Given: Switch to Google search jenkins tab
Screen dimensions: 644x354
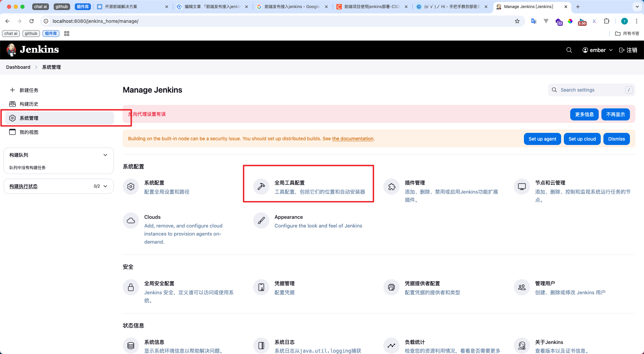Looking at the screenshot, I should pos(292,7).
